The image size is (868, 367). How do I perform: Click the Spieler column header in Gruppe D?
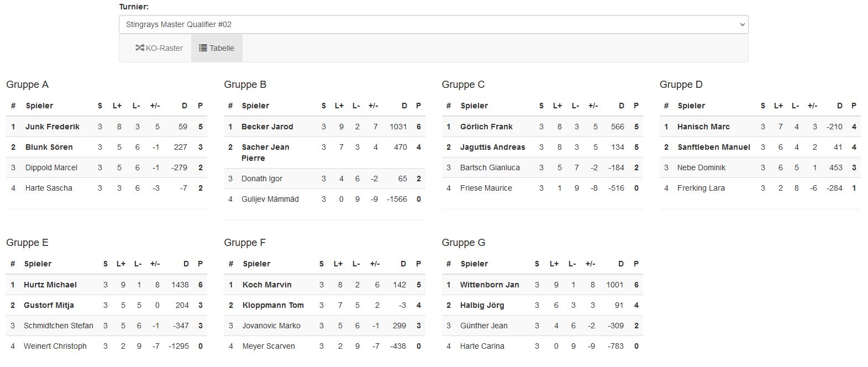coord(691,106)
